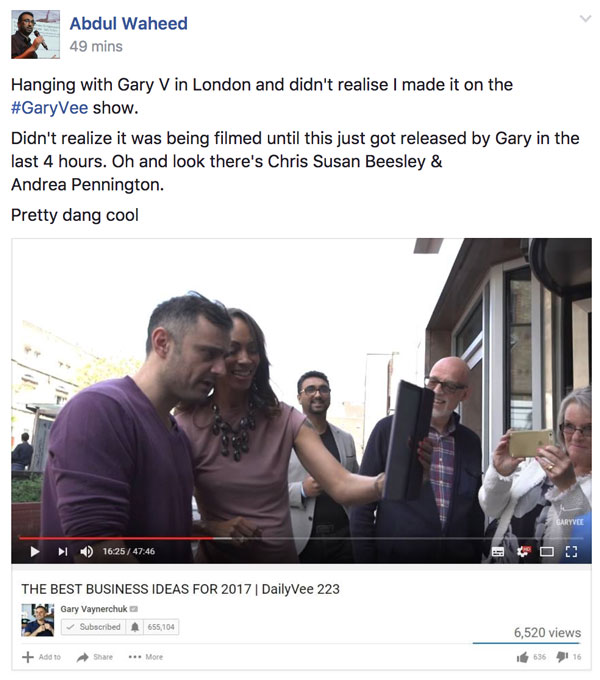Open the post options chevron
The width and height of the screenshot is (600, 680).
(585, 18)
